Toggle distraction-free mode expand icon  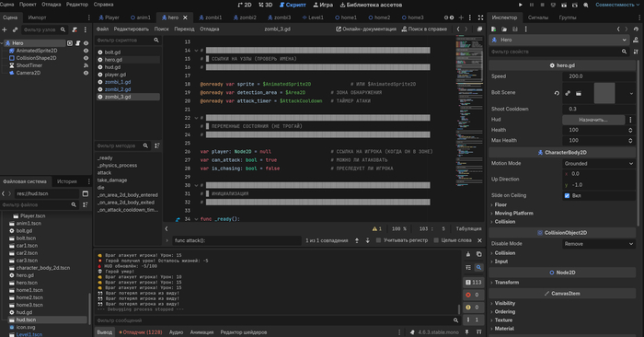coord(480,17)
